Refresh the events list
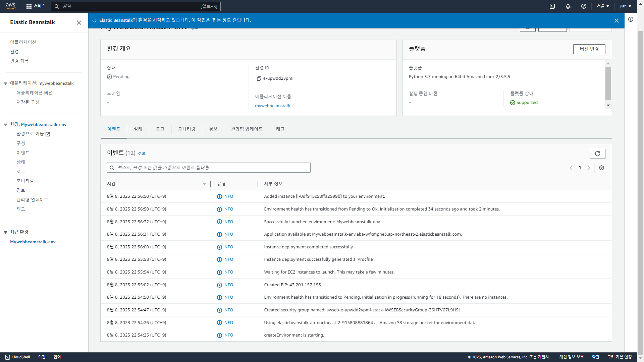 [597, 154]
